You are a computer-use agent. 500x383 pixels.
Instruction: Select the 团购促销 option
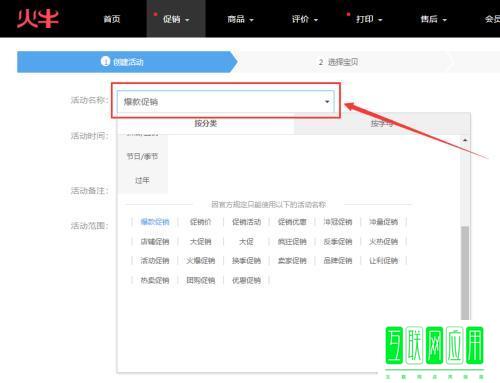(x=201, y=280)
